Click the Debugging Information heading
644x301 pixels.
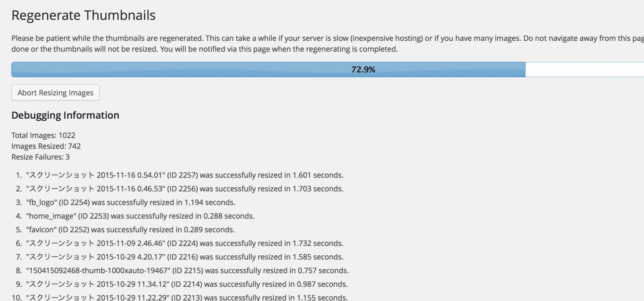coord(65,115)
